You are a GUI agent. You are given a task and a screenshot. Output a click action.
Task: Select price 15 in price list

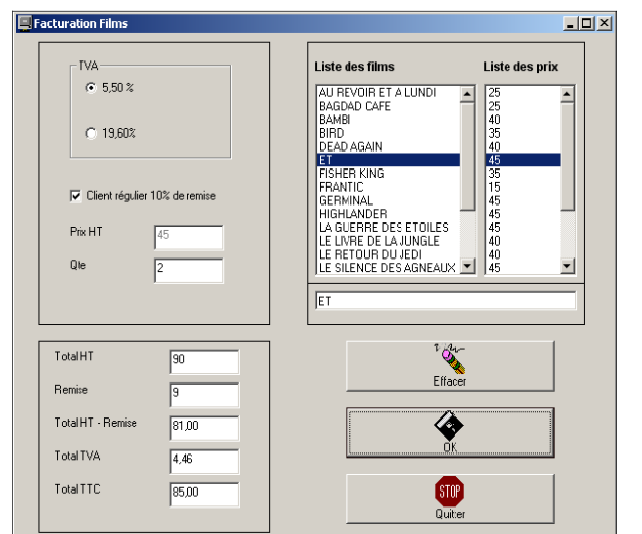(x=523, y=187)
